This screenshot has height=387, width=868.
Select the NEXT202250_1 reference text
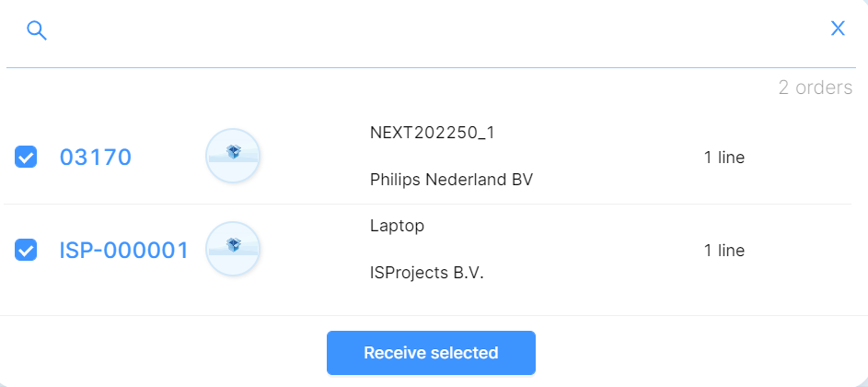click(432, 133)
